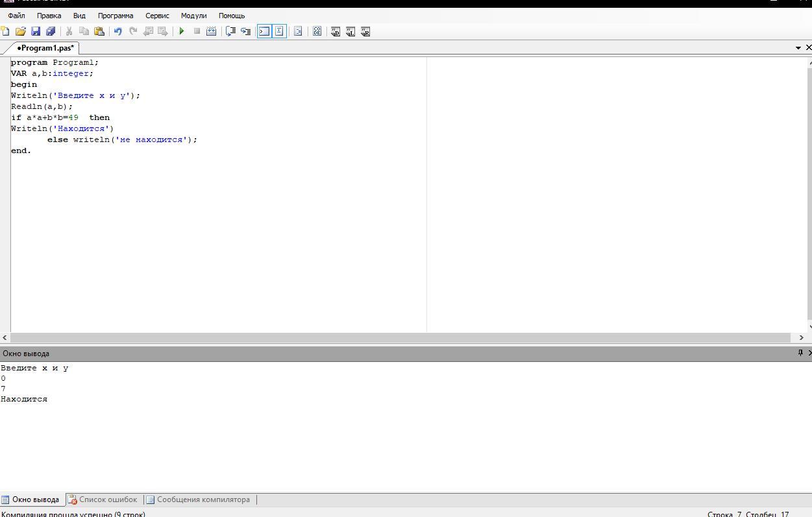This screenshot has width=812, height=517.
Task: Click the 'end.' code line
Action: 21,150
